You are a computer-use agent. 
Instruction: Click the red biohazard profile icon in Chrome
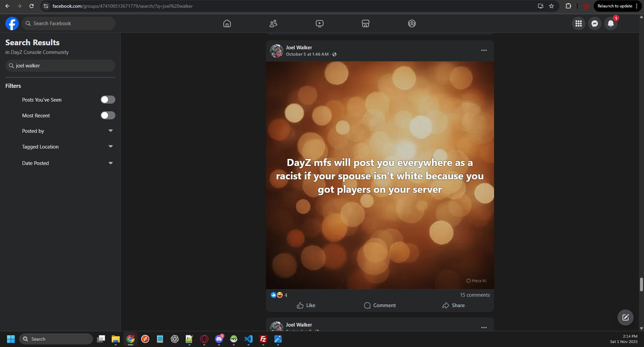tap(586, 6)
